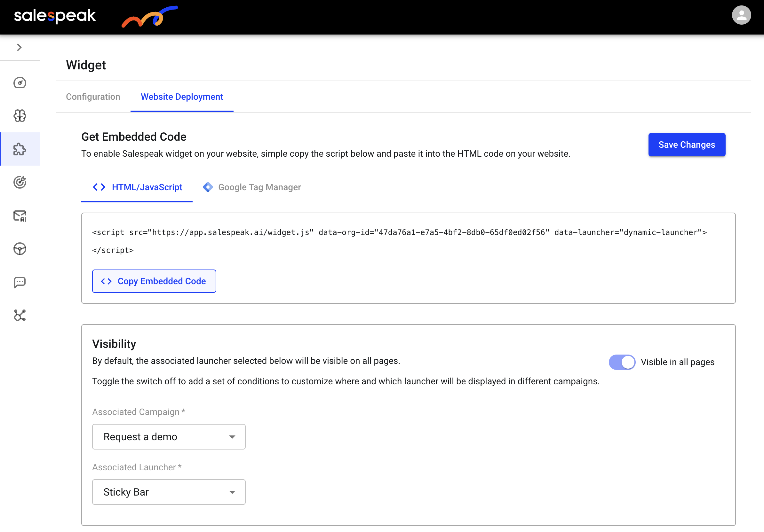
Task: Open the connected nodes integrations icon
Action: point(20,315)
